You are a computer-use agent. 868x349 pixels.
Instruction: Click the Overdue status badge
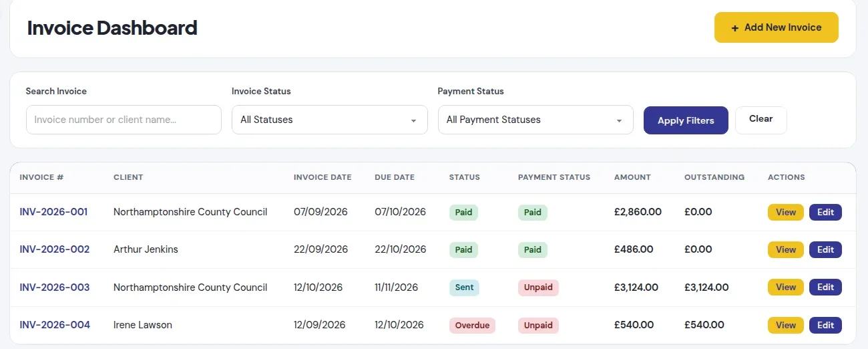[x=472, y=325]
